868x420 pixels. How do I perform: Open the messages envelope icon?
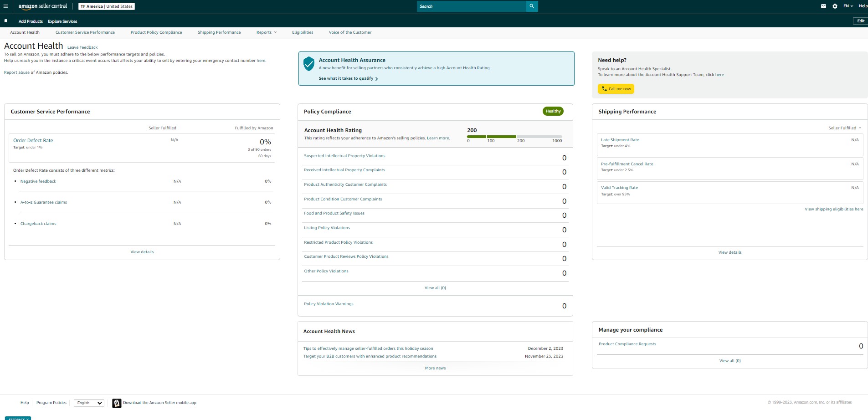(823, 6)
